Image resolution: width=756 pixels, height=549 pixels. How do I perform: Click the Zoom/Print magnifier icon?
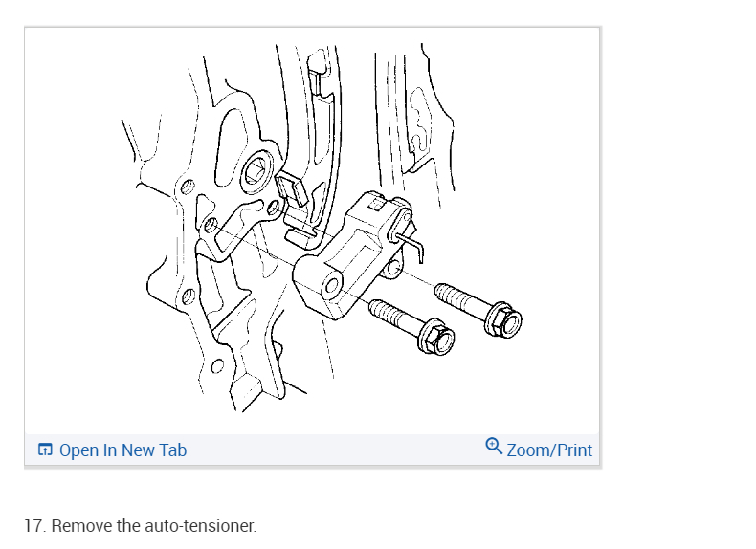click(x=494, y=446)
